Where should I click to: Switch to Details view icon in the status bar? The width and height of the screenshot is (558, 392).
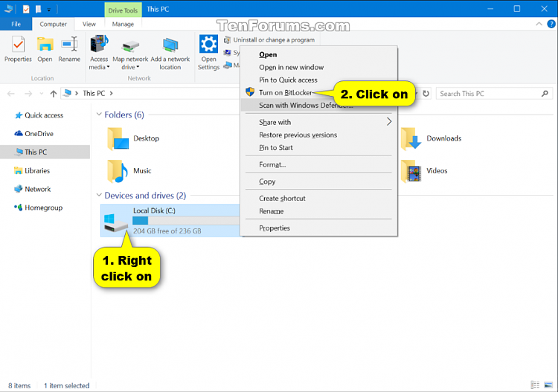point(535,385)
